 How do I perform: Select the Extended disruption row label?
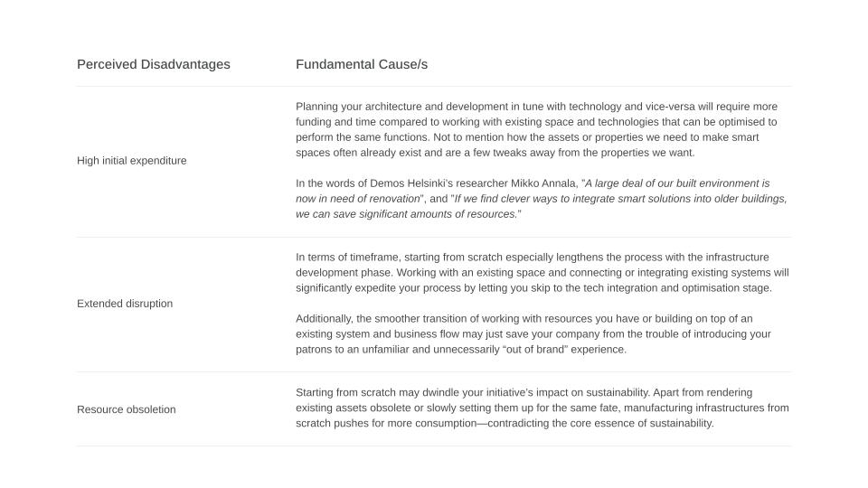click(x=125, y=304)
